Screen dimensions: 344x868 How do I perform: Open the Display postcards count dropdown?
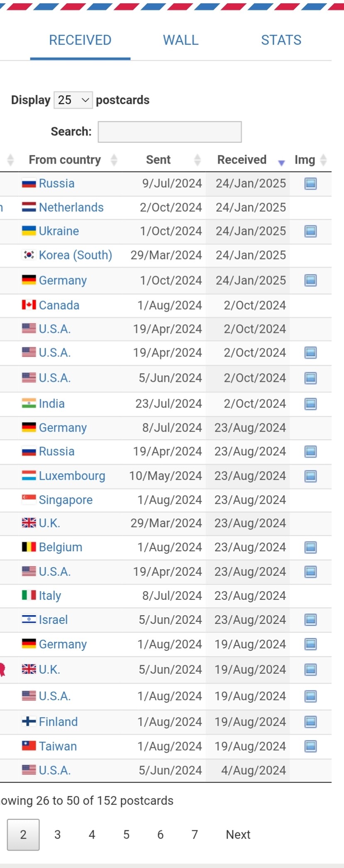coord(73,100)
